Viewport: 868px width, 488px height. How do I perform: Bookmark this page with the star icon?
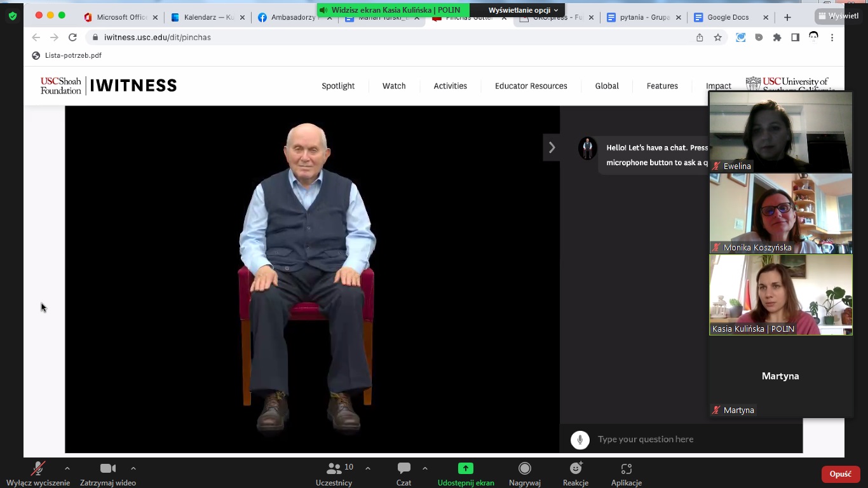pyautogui.click(x=718, y=37)
